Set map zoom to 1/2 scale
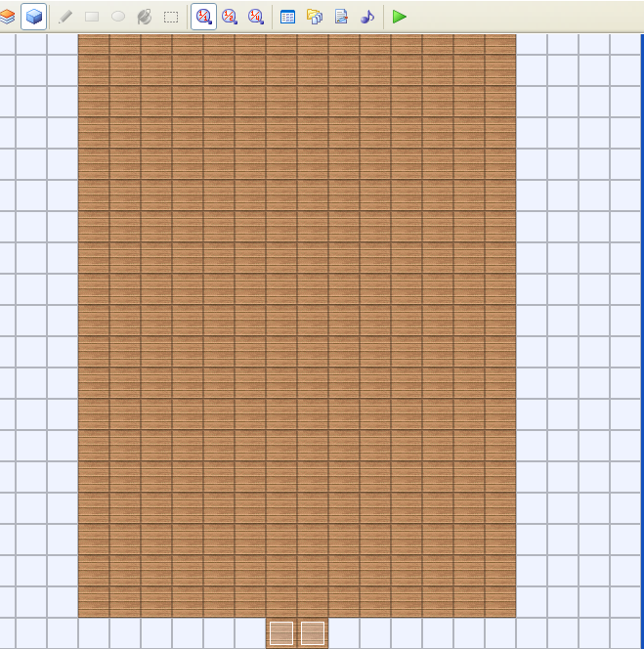The height and width of the screenshot is (649, 644). (230, 17)
